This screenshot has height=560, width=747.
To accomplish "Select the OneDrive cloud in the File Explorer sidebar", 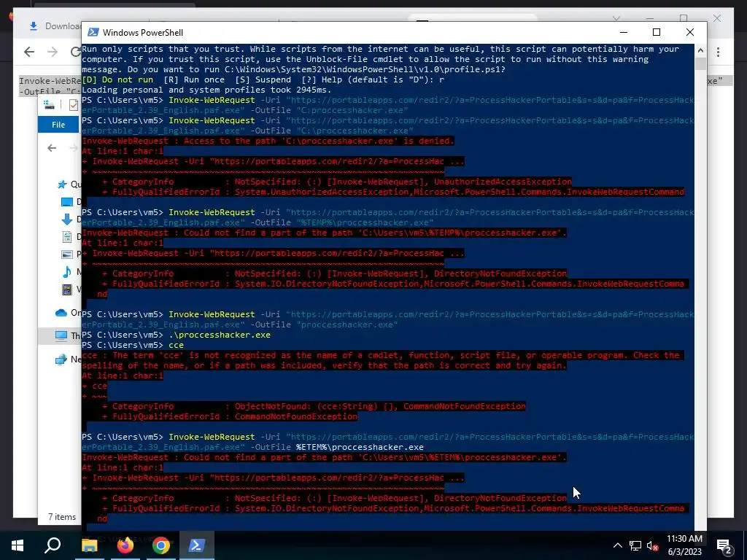I will (x=61, y=313).
